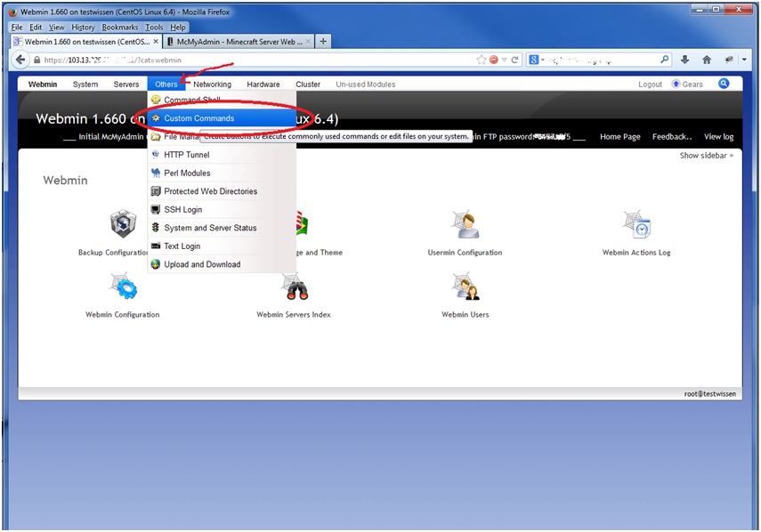This screenshot has height=532, width=761.
Task: Open Firefox Edit menu
Action: [36, 28]
